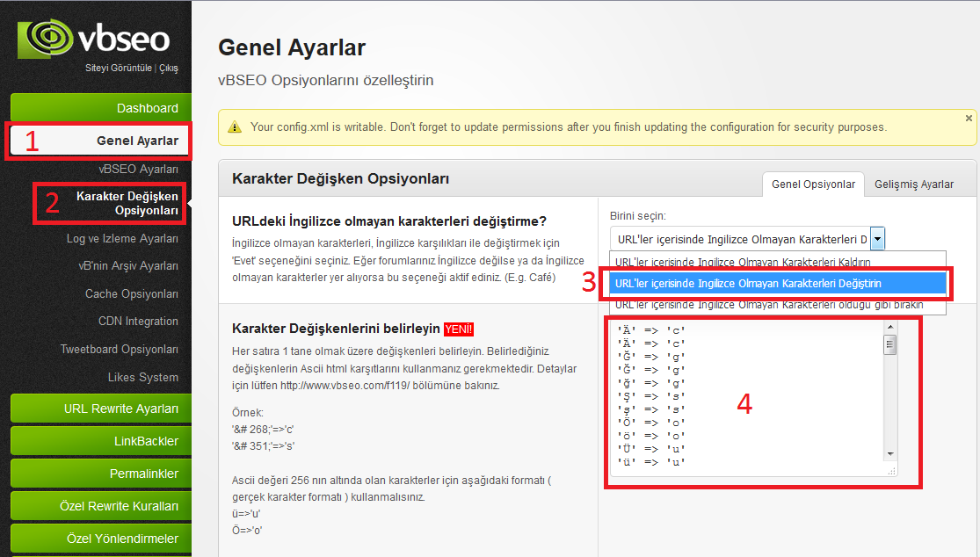Click 'Karakter Değişken Opsiyonları' panel title

[x=341, y=178]
